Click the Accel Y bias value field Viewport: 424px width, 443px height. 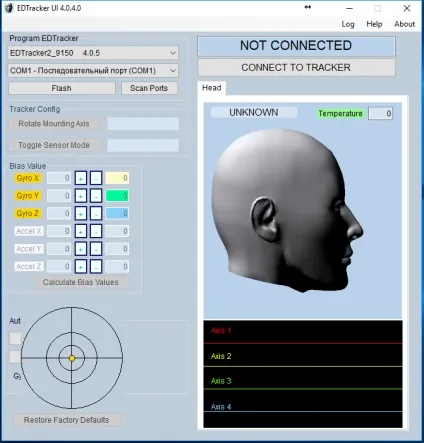pyautogui.click(x=59, y=249)
